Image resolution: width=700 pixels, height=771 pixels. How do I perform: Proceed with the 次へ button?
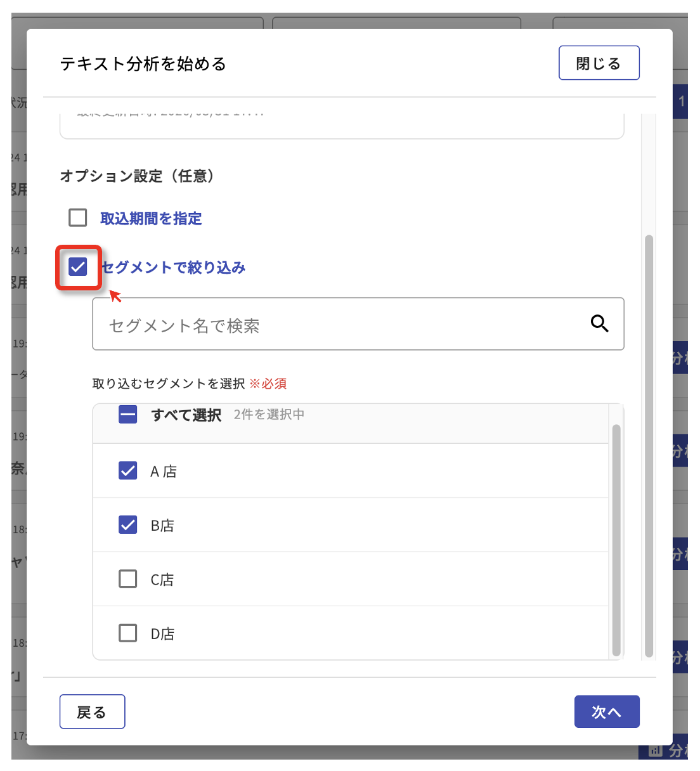pyautogui.click(x=606, y=712)
